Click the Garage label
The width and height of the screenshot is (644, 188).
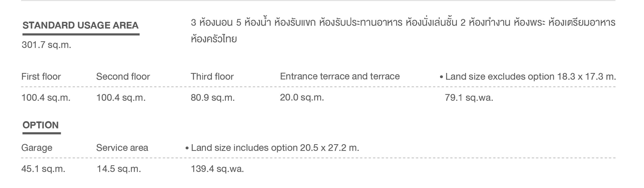(37, 148)
